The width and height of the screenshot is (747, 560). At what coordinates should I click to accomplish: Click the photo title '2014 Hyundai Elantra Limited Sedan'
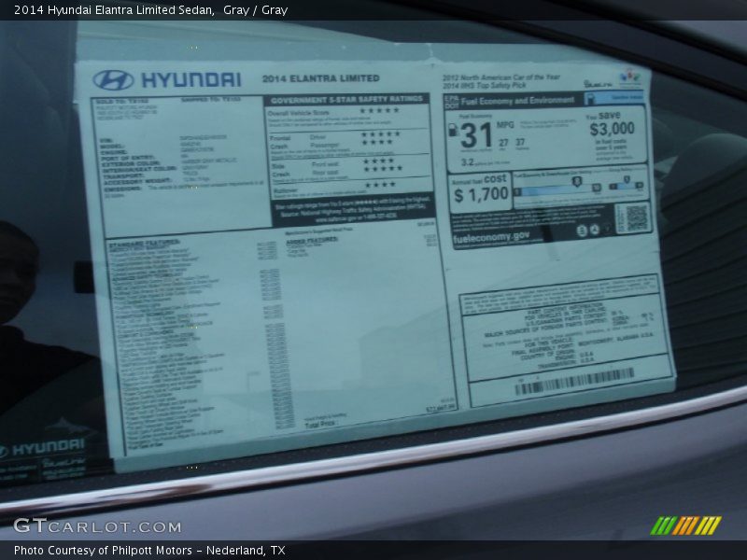[114, 9]
